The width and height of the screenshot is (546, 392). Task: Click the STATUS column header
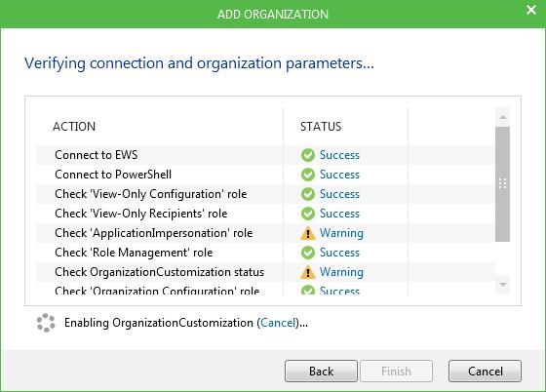[321, 127]
